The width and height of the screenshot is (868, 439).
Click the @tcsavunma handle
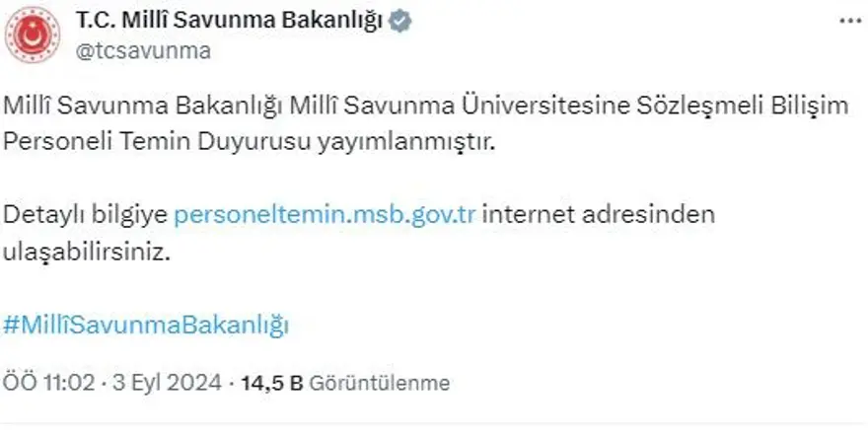pos(144,51)
